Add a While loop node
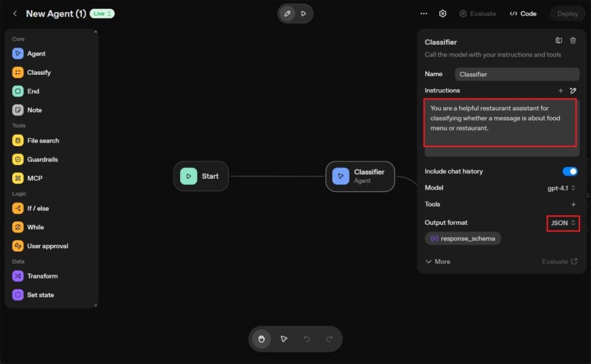 18,227
